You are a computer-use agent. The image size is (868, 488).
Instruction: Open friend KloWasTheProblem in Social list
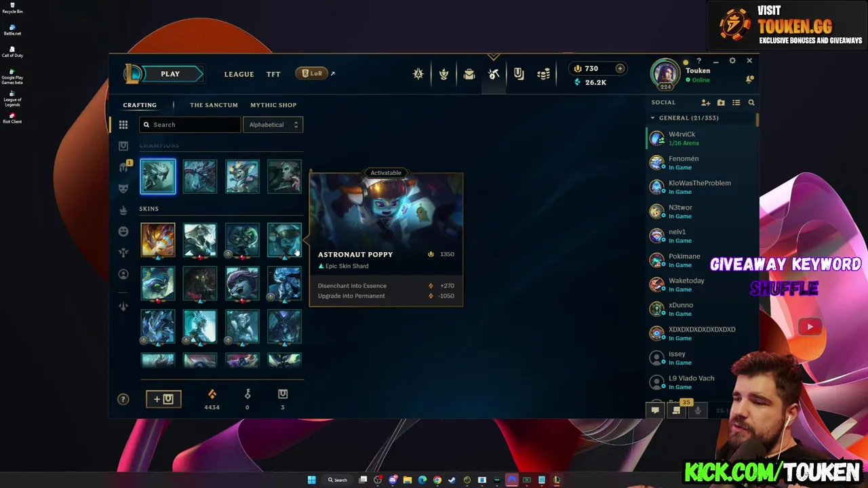click(x=701, y=187)
